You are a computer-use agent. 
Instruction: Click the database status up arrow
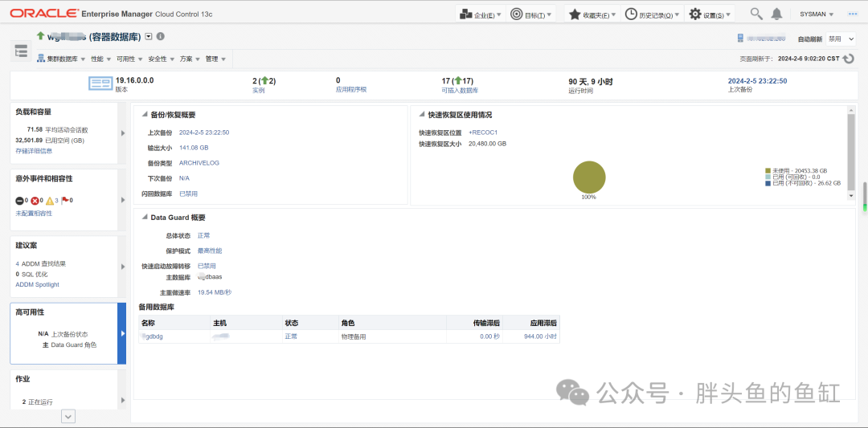coord(40,35)
